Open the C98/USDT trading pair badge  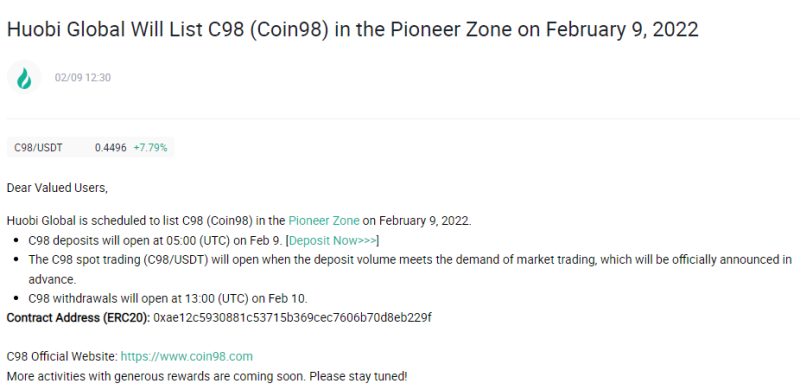pyautogui.click(x=90, y=148)
